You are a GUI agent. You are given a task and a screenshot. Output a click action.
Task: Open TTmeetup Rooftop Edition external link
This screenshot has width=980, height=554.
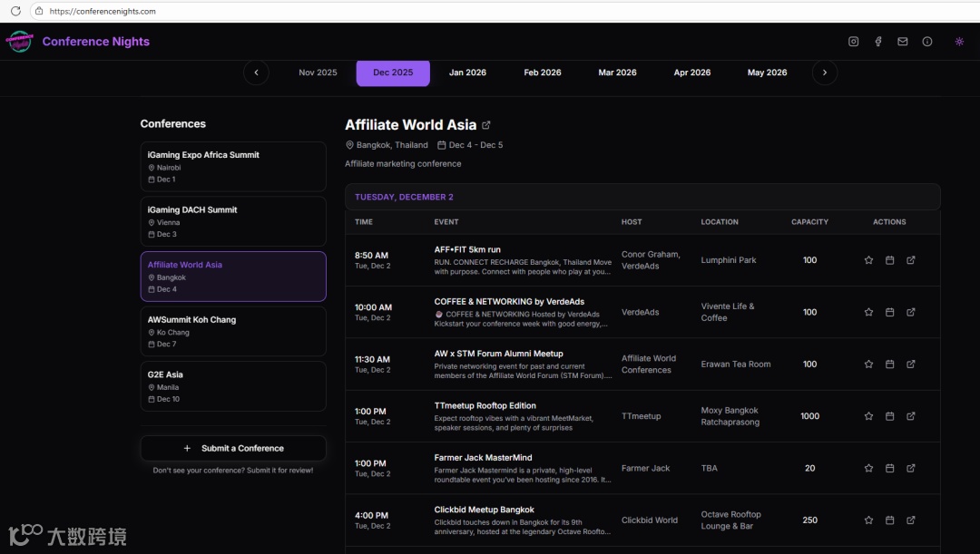(911, 416)
